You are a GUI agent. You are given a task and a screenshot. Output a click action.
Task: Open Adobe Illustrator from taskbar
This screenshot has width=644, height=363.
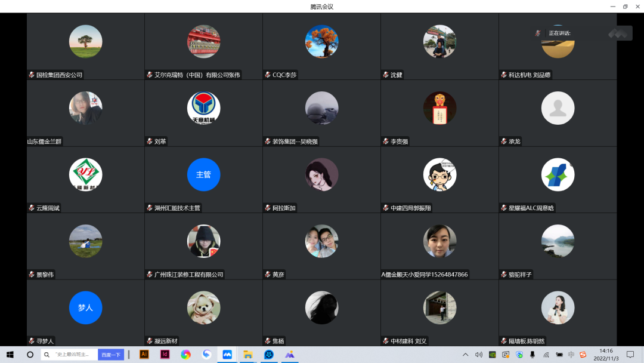(144, 355)
